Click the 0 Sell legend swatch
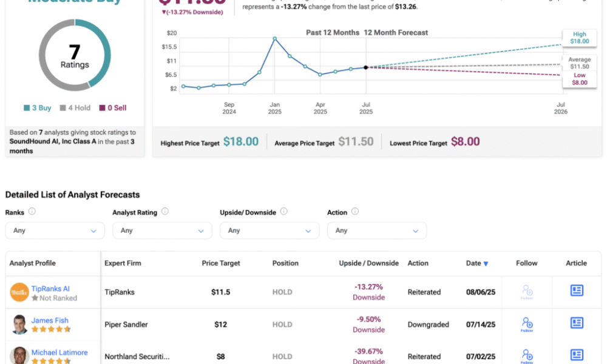Viewport: 607px width, 364px height. tap(102, 108)
